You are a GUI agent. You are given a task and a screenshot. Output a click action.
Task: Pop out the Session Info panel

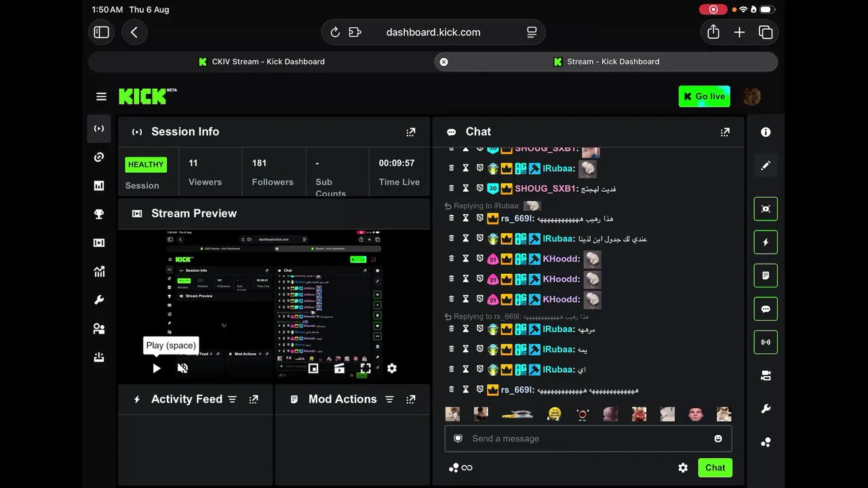pos(411,132)
